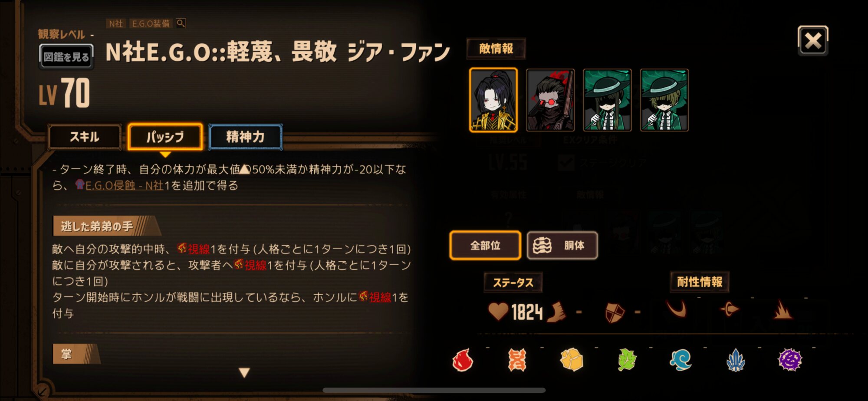Open the 精神力 tab

click(246, 137)
